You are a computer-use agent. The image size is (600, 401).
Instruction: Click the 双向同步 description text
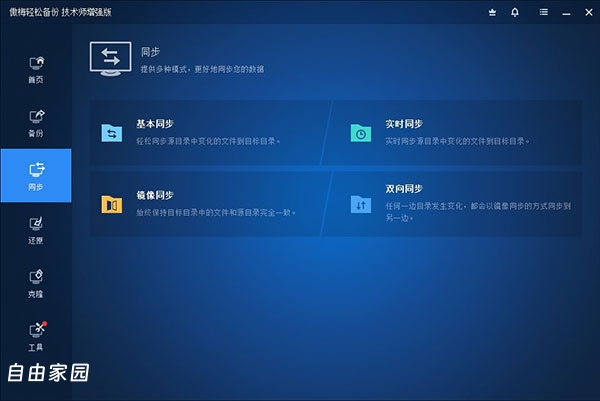tap(478, 212)
